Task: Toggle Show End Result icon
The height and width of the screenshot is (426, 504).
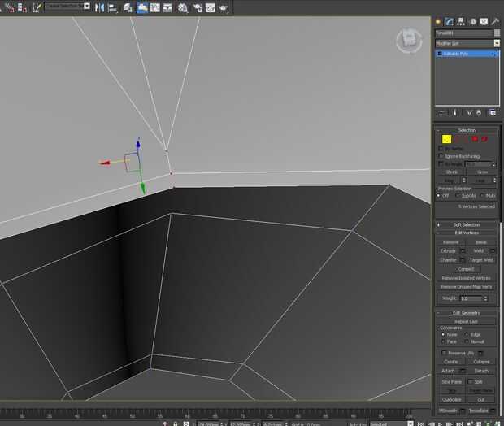Action: (x=455, y=112)
